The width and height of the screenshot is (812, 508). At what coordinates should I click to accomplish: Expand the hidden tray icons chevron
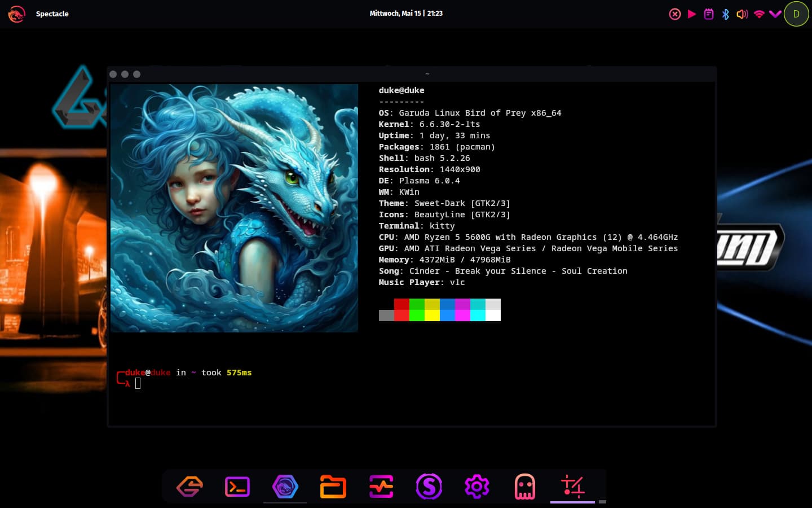pos(775,14)
